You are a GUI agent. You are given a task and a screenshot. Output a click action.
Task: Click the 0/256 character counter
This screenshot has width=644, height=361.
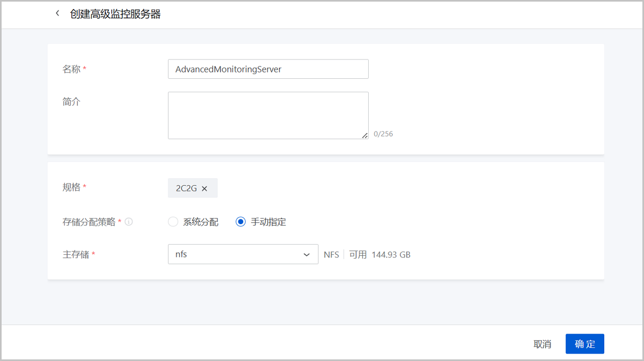(x=383, y=134)
